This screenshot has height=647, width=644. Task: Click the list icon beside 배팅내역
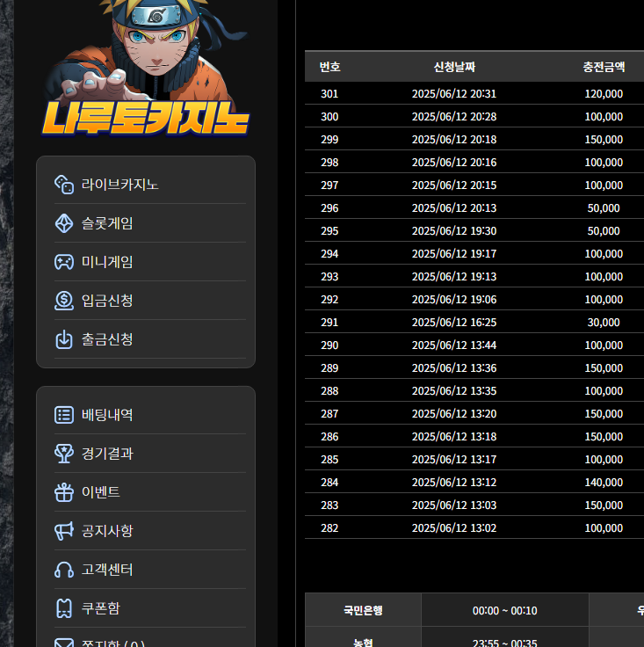(64, 415)
